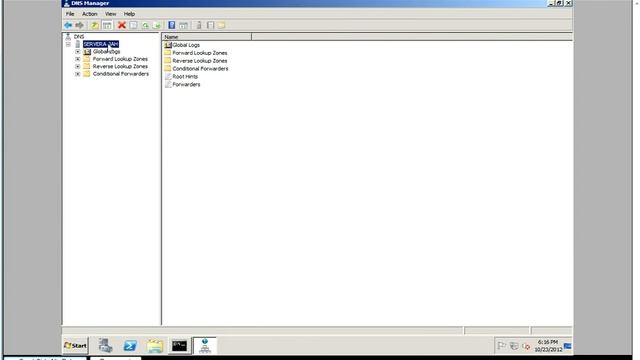Viewport: 640px width, 360px height.
Task: Select Forward Lookup Zones in the list pane
Action: click(200, 53)
